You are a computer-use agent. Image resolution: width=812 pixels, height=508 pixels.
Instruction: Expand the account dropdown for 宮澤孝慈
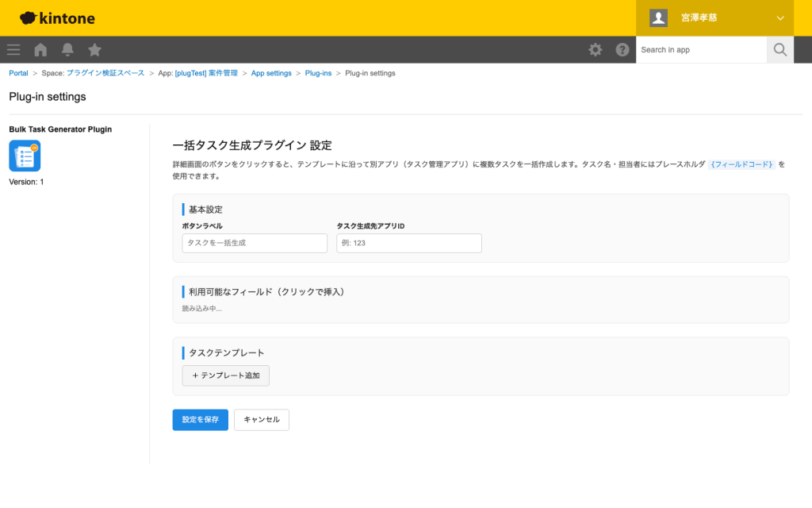tap(780, 17)
